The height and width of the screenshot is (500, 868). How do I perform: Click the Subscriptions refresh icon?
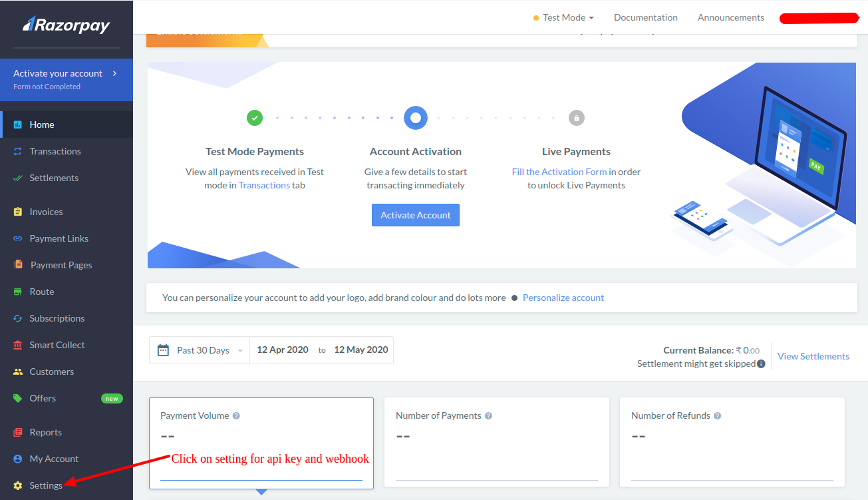pyautogui.click(x=18, y=318)
